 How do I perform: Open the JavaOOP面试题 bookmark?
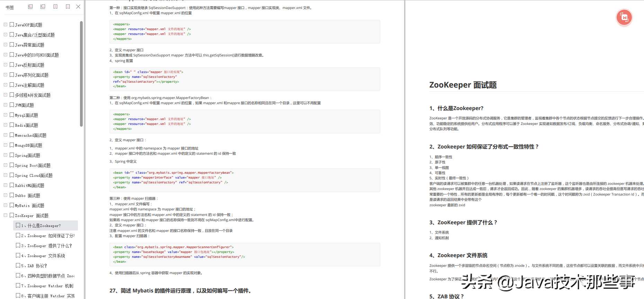[28, 25]
